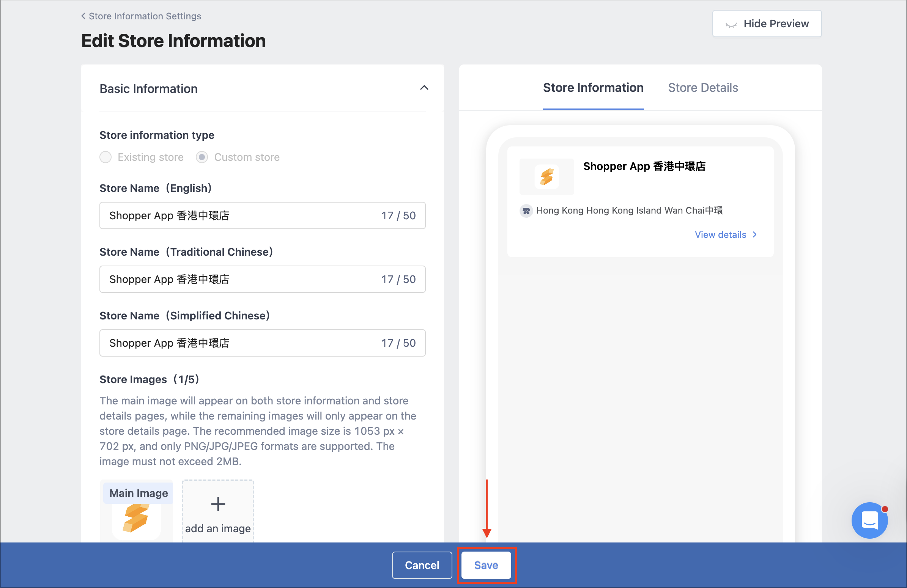
Task: Click the chevron next to View details
Action: point(754,234)
